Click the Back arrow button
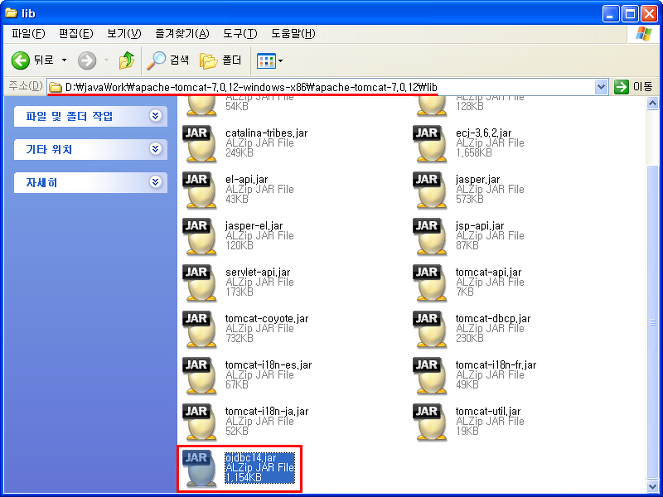663x497 pixels. coord(20,60)
